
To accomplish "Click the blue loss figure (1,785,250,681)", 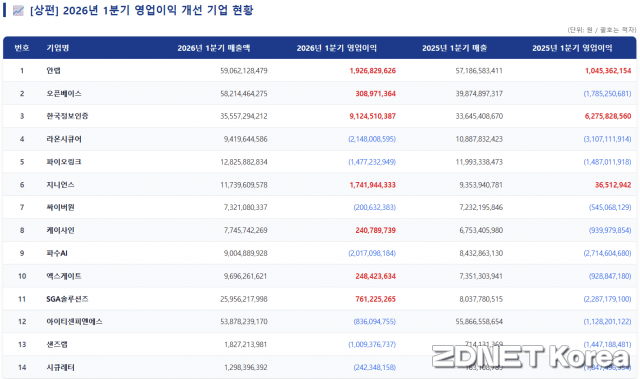I will pos(607,93).
